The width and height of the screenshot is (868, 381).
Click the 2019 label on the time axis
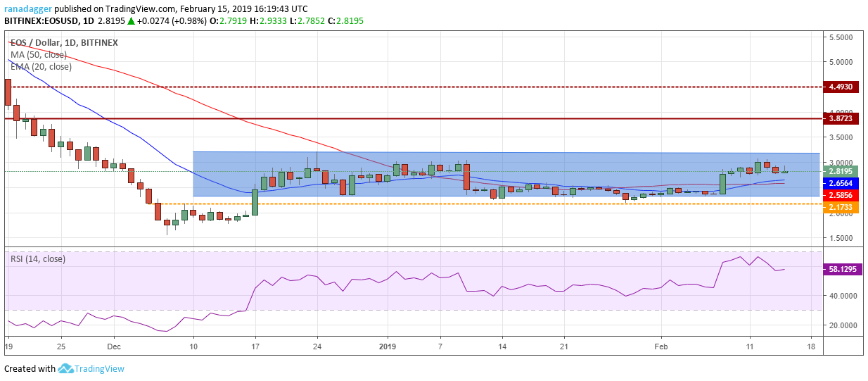(x=388, y=347)
